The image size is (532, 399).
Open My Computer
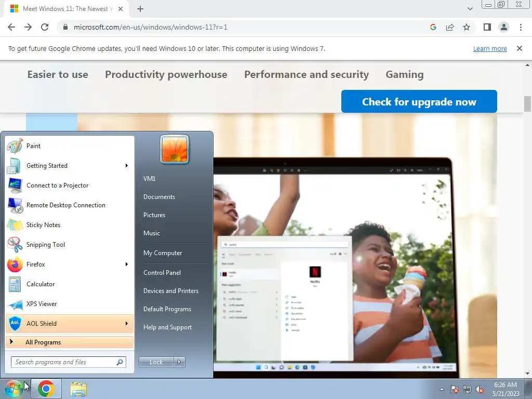coord(163,253)
